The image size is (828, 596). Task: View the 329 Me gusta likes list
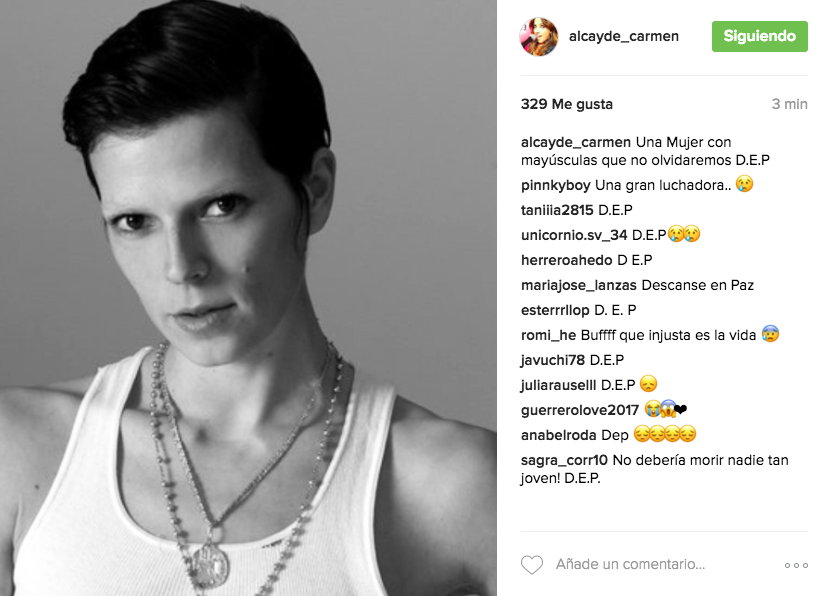coord(567,104)
